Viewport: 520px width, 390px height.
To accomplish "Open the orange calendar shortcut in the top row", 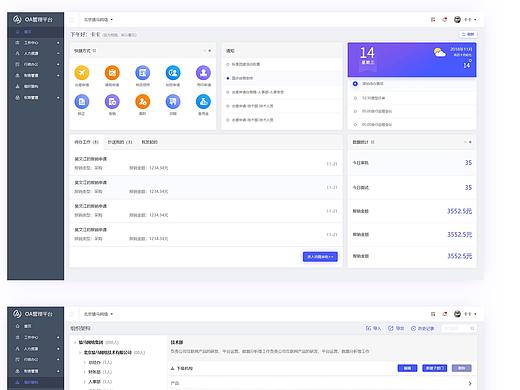I will pos(112,73).
